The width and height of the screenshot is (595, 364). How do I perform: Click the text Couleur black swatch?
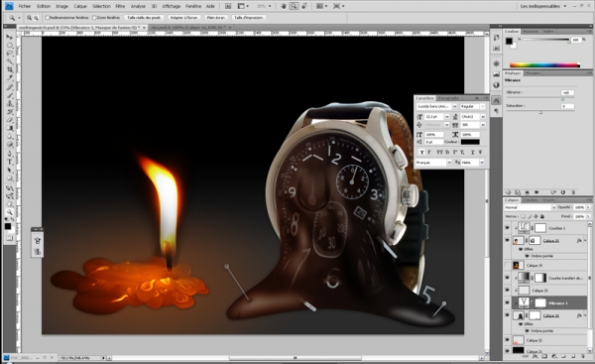coord(470,142)
